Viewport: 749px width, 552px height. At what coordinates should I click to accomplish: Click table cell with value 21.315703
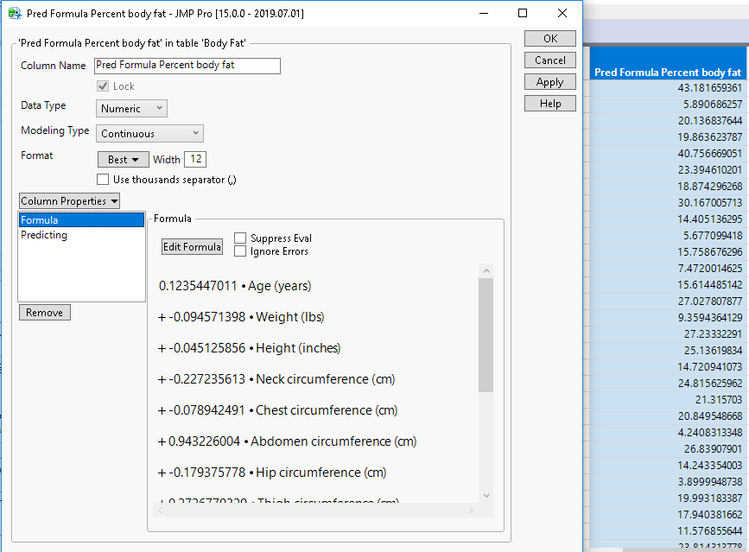point(667,400)
